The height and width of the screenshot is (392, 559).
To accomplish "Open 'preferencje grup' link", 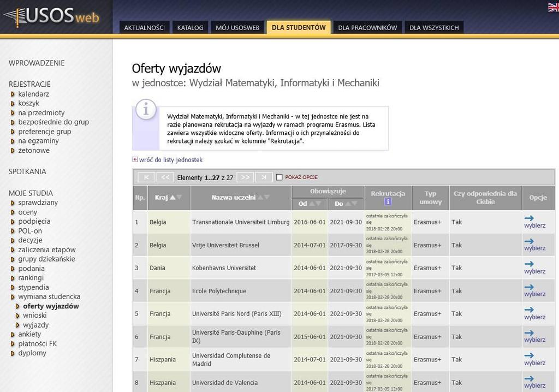I will (45, 132).
